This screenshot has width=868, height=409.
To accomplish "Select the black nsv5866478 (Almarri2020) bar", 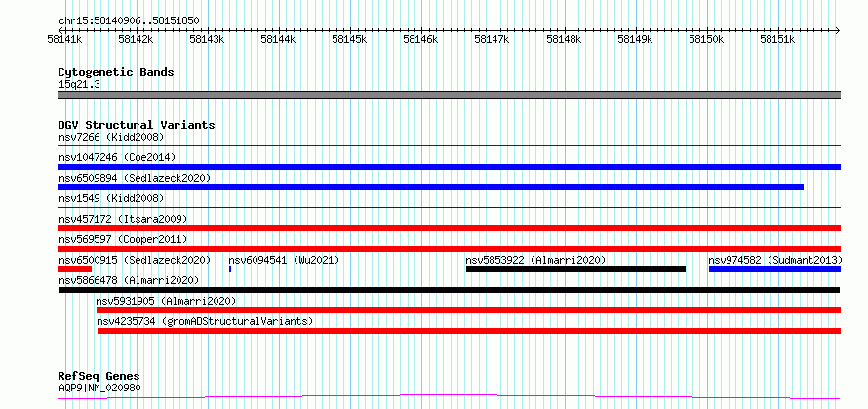I will [449, 290].
